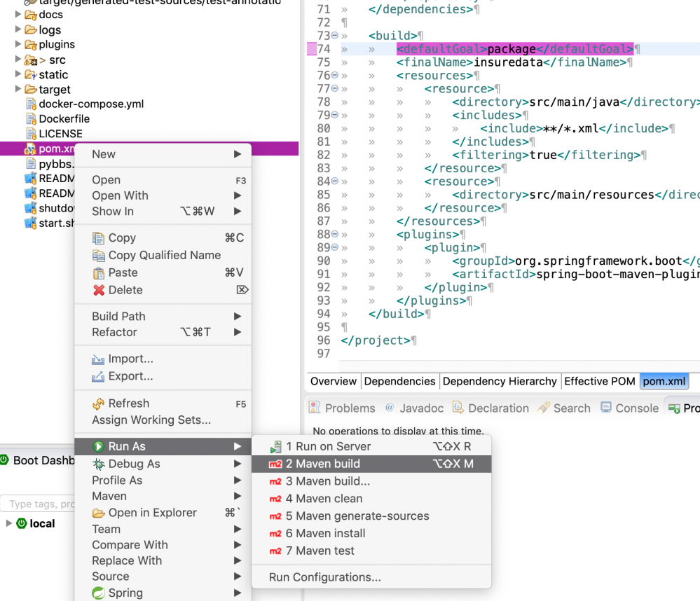The height and width of the screenshot is (601, 700).
Task: Click the Run on Server icon
Action: coord(275,447)
